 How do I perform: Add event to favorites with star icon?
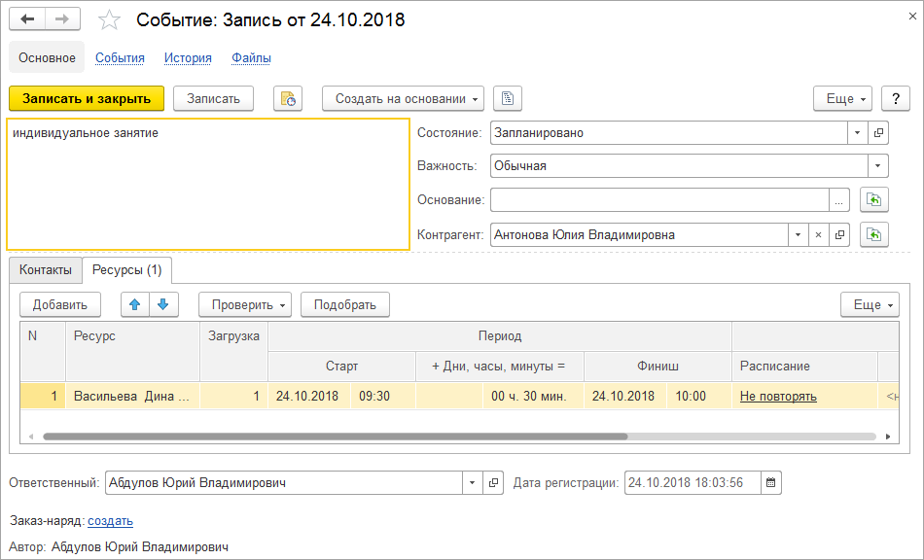click(110, 20)
